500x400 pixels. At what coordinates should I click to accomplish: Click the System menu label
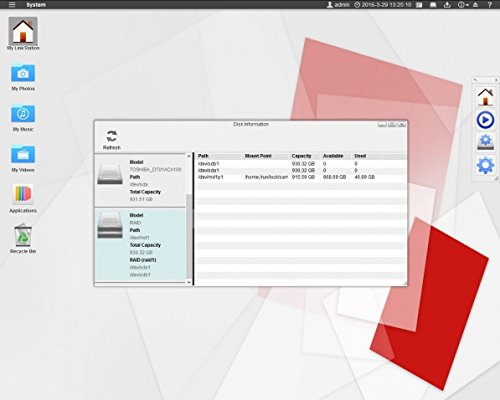36,5
